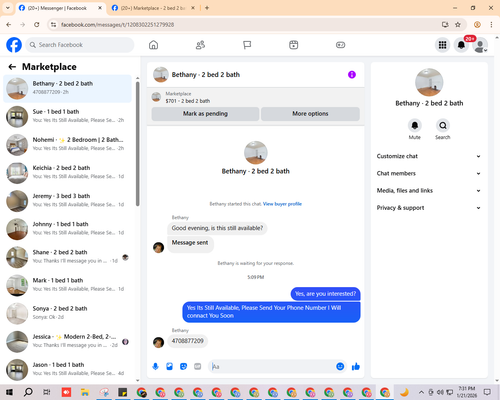Open the notifications bell icon

(x=461, y=45)
